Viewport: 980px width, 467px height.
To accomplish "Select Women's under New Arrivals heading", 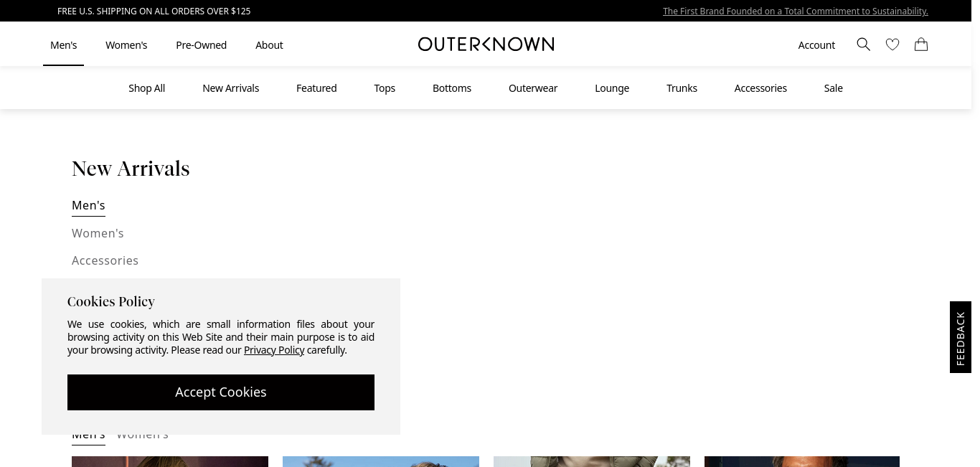I will point(98,233).
